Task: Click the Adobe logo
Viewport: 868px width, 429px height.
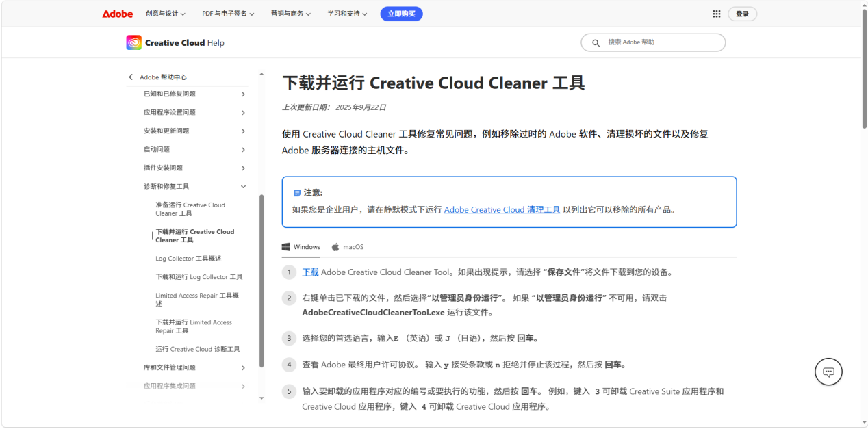Action: (x=117, y=14)
